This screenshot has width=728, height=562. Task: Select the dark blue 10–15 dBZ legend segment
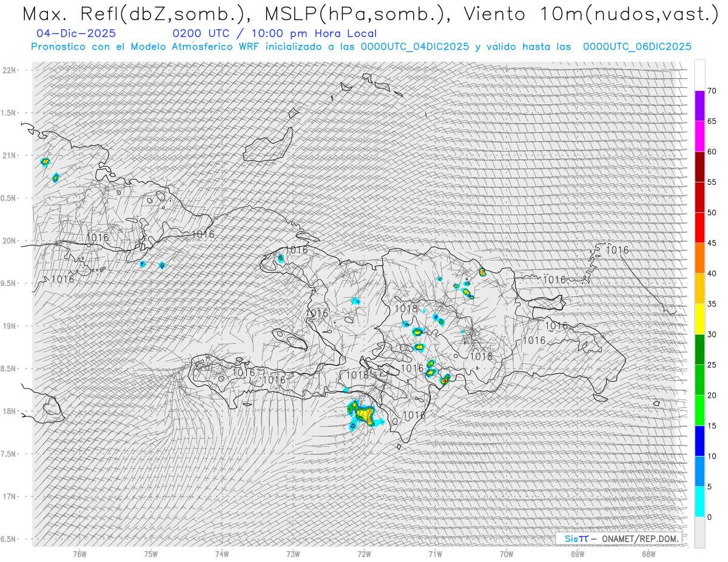click(699, 441)
